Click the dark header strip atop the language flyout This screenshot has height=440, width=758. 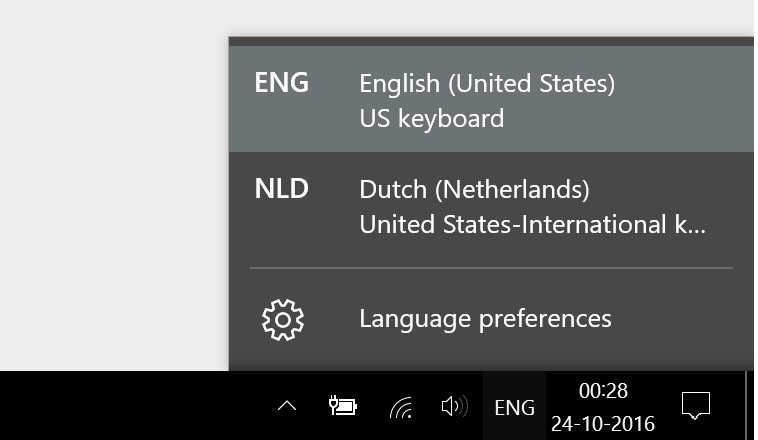[x=491, y=42]
